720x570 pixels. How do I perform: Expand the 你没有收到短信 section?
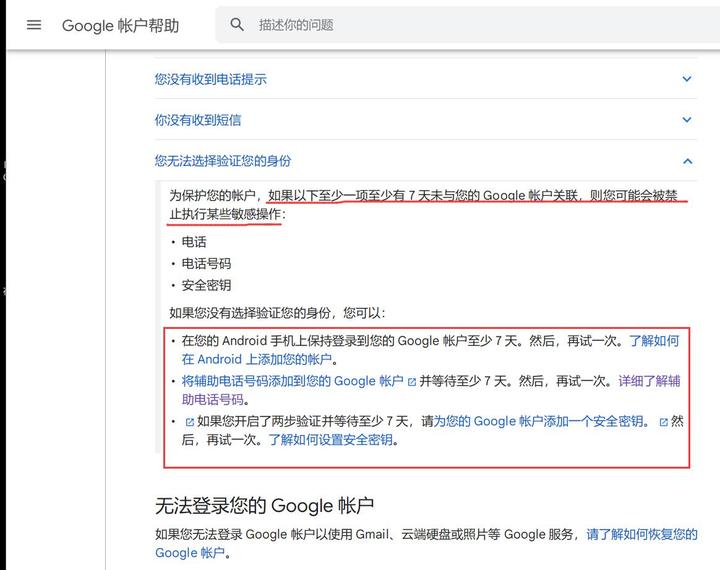click(426, 120)
